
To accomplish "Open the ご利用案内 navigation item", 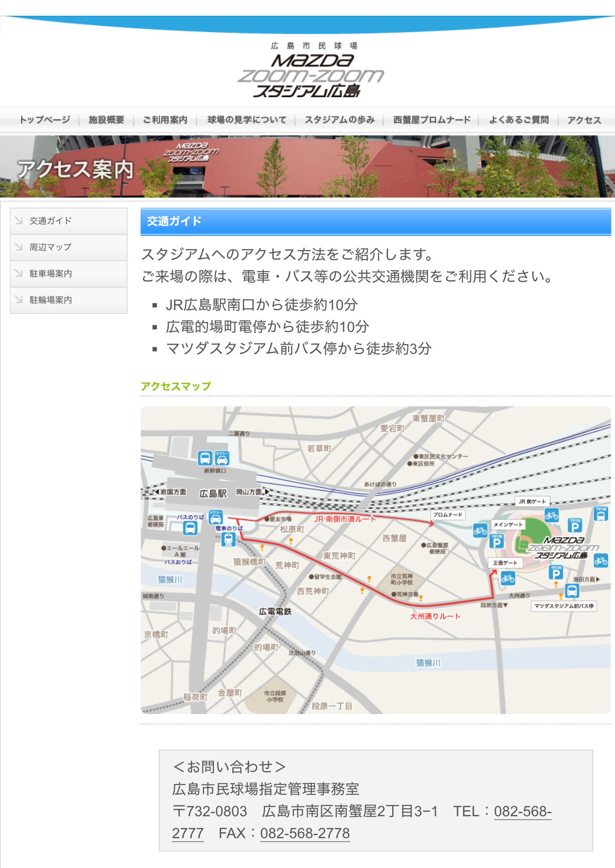I will 165,120.
